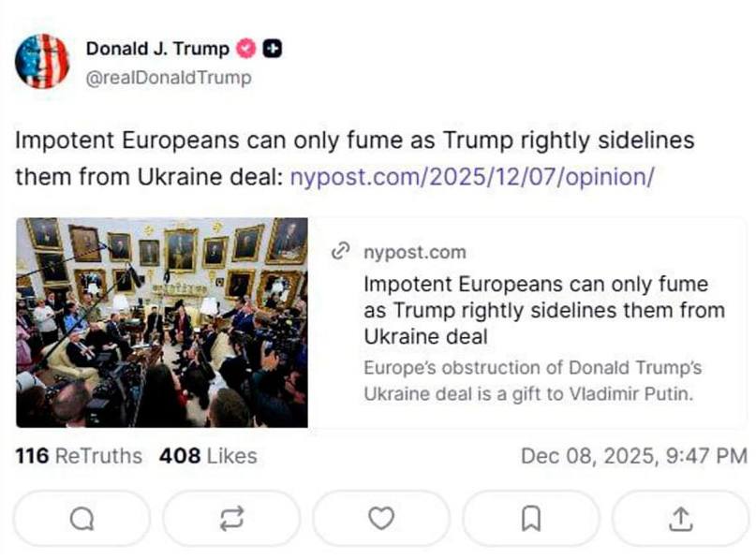
Task: Click the display name Donald J. Trump
Action: tap(156, 48)
